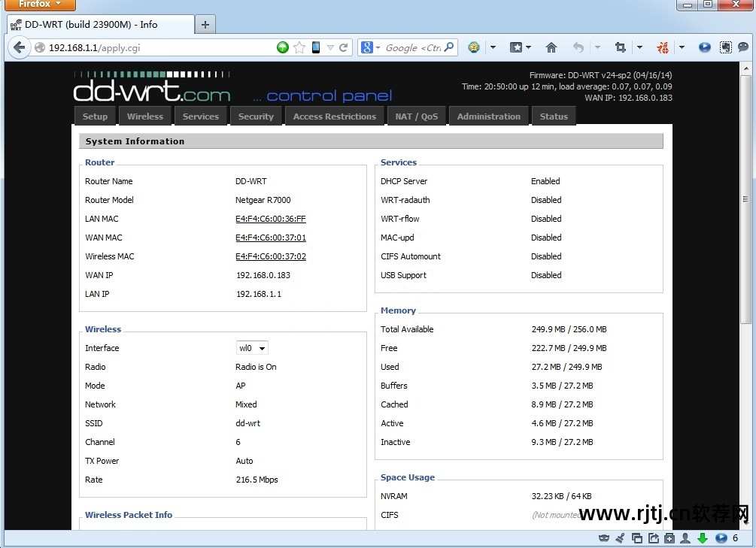Expand the crop tool dropdown arrow
The image size is (756, 548).
click(639, 47)
